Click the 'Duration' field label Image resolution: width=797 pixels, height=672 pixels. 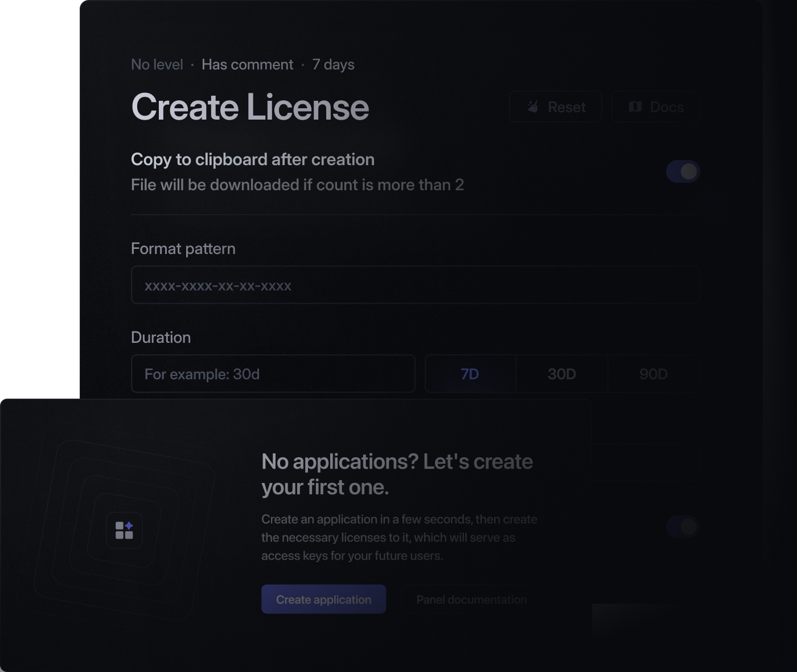coord(161,338)
